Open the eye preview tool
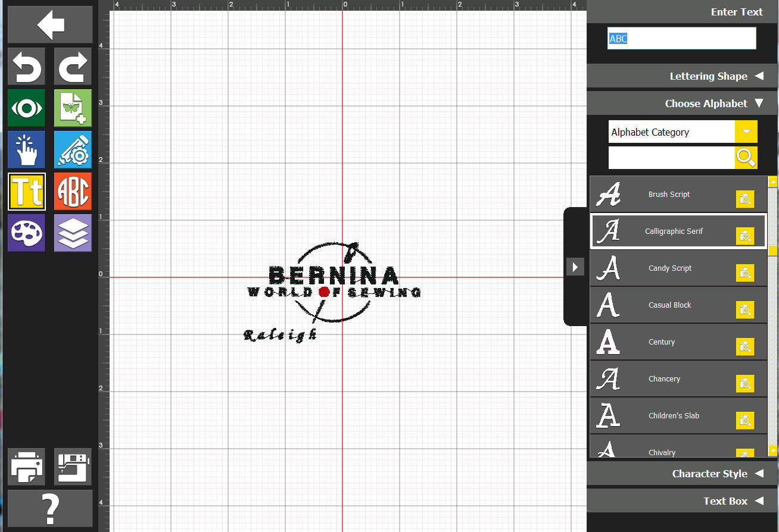This screenshot has width=779, height=532. pyautogui.click(x=26, y=108)
